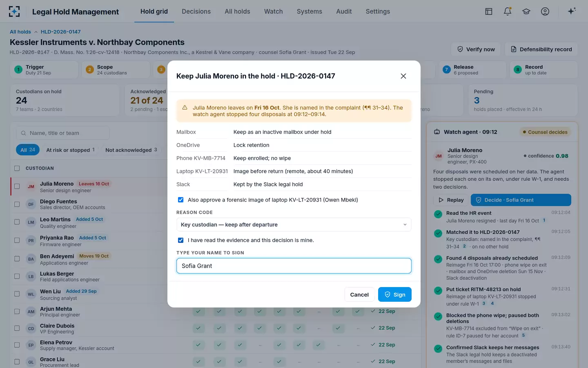Open the user account profile icon

[x=545, y=11]
